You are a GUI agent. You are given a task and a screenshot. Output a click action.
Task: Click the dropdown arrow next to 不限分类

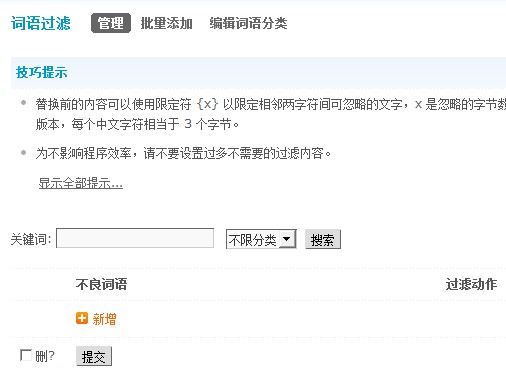click(287, 239)
